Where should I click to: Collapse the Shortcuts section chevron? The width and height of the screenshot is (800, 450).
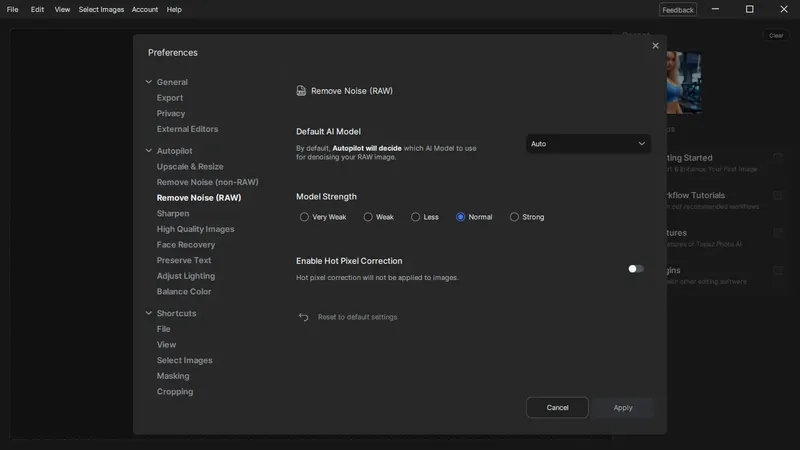[149, 313]
